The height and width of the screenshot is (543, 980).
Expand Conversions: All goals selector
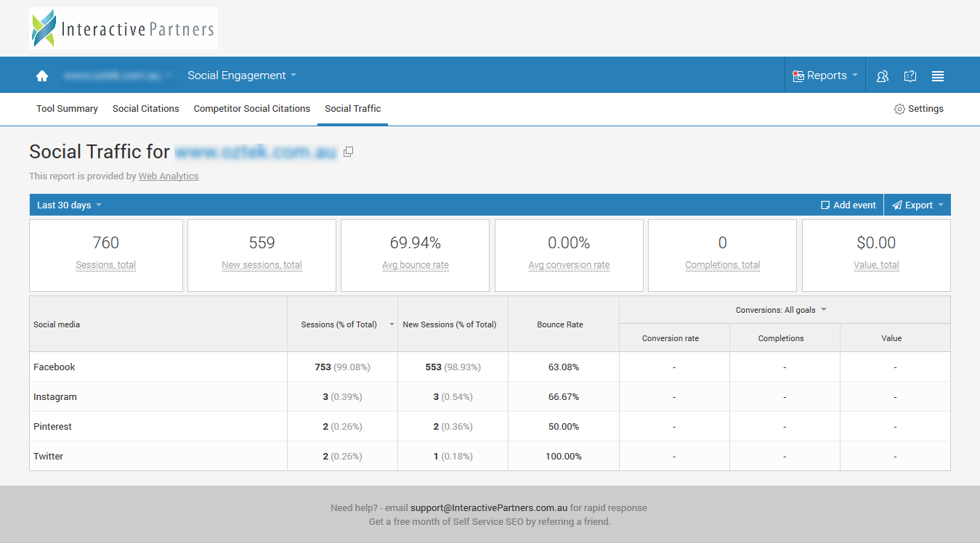pyautogui.click(x=781, y=310)
